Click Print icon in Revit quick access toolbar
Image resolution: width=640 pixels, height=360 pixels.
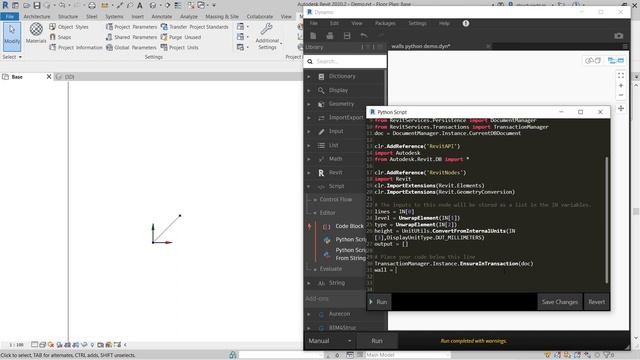click(92, 5)
